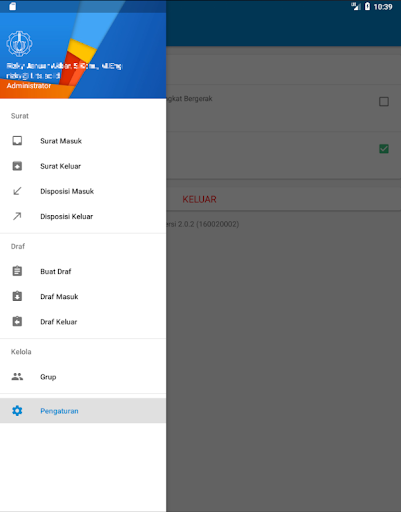Open the Draf Masuk entry
The height and width of the screenshot is (512, 401).
pyautogui.click(x=83, y=296)
